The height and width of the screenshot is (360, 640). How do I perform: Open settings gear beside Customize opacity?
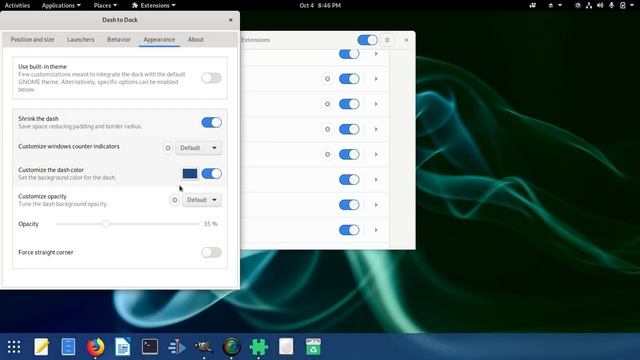[x=174, y=200]
